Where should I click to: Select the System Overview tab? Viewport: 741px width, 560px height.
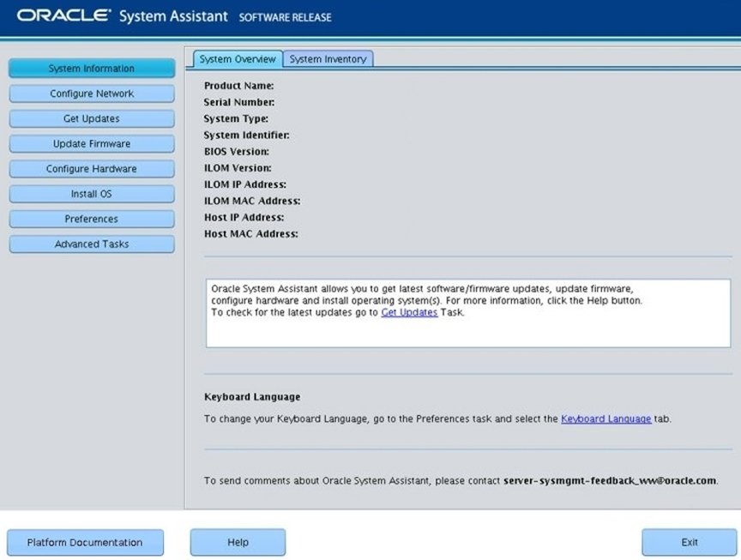pyautogui.click(x=238, y=59)
